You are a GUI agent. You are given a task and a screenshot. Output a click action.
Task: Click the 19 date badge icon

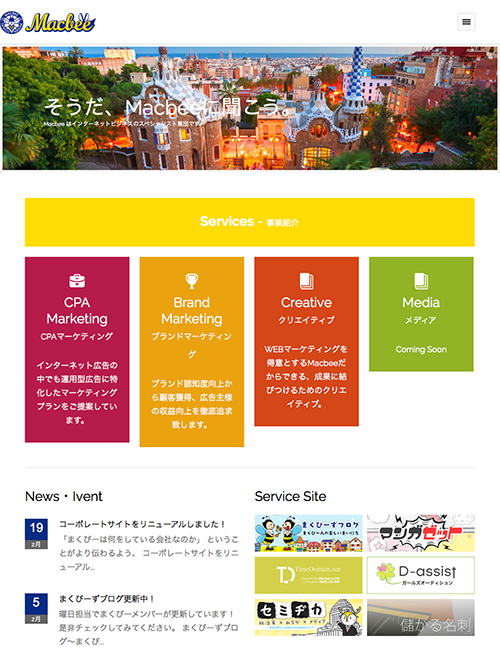(x=36, y=533)
